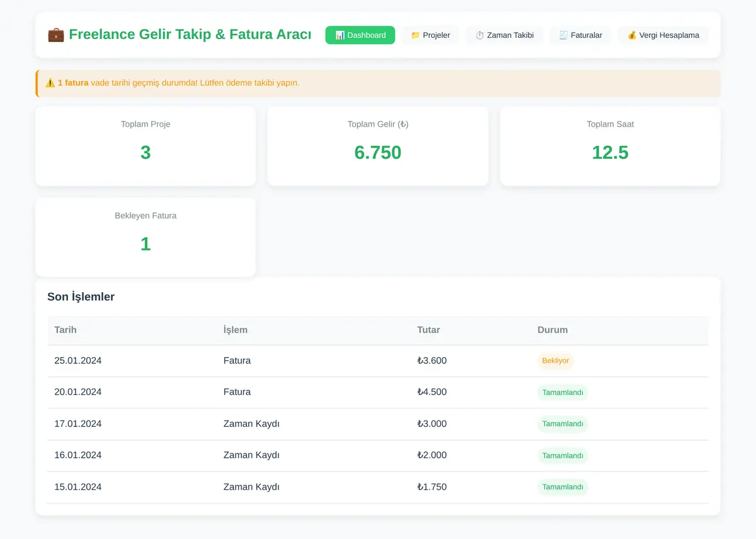Image resolution: width=756 pixels, height=539 pixels.
Task: Click the Tamamlandı badge in the 20.01.2024 row
Action: (x=563, y=392)
